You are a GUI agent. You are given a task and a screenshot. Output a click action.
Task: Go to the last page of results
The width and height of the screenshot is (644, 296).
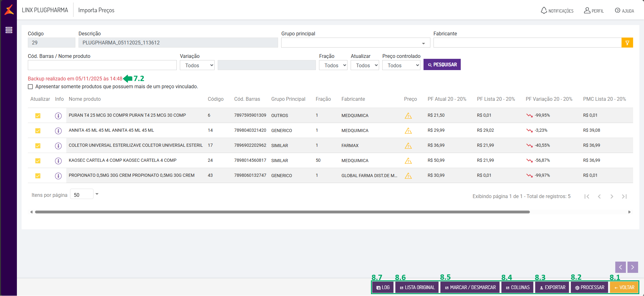(624, 196)
